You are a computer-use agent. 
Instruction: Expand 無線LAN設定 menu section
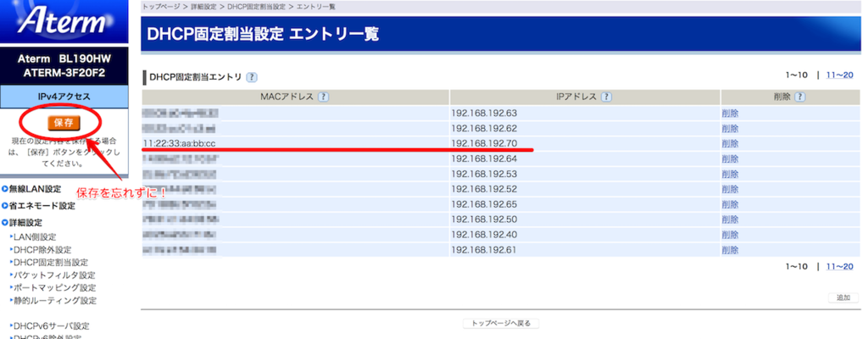click(x=36, y=189)
